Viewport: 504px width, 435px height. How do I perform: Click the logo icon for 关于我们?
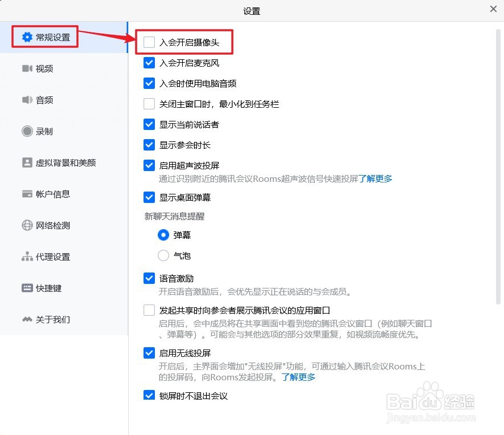click(x=27, y=319)
